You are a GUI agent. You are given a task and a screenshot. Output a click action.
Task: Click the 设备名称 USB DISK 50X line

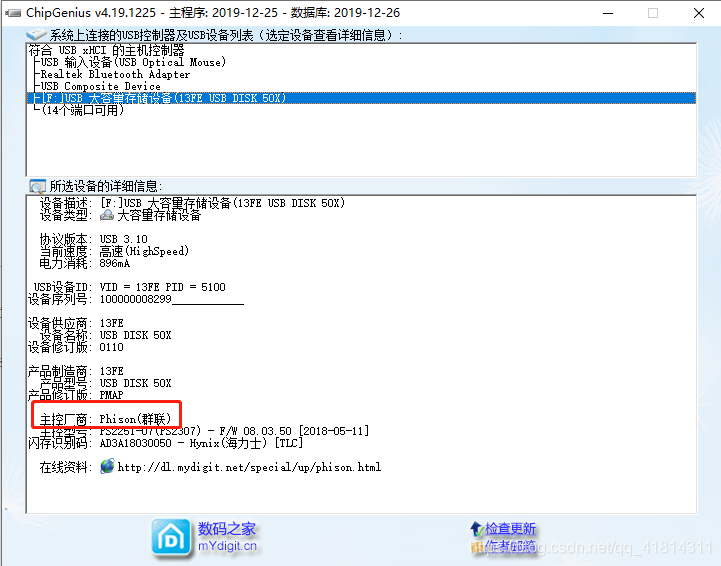[105, 335]
